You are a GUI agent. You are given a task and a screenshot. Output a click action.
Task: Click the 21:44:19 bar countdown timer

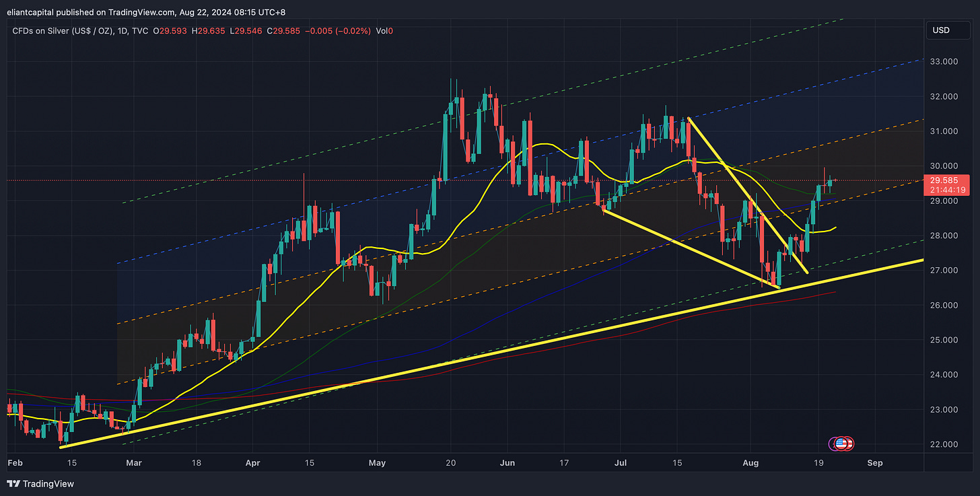949,191
